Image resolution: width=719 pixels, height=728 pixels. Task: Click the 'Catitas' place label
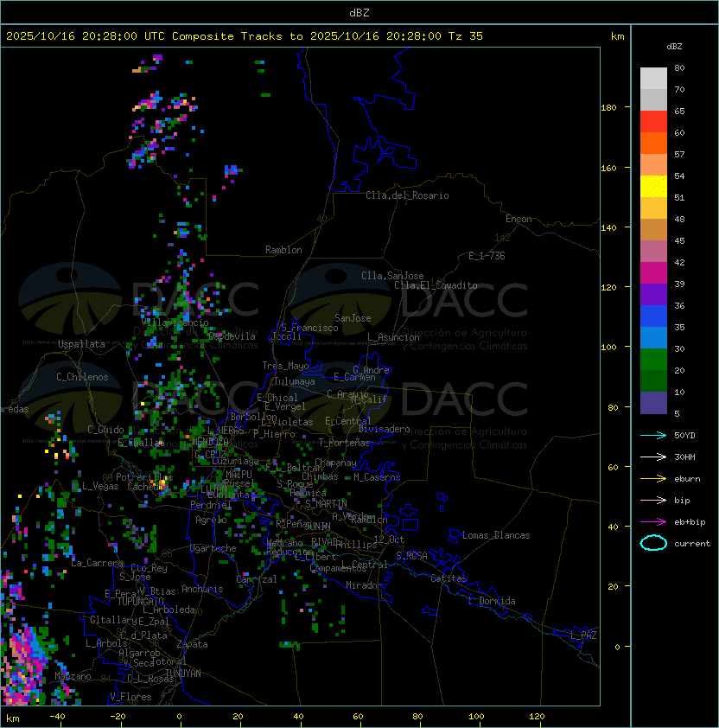click(449, 578)
